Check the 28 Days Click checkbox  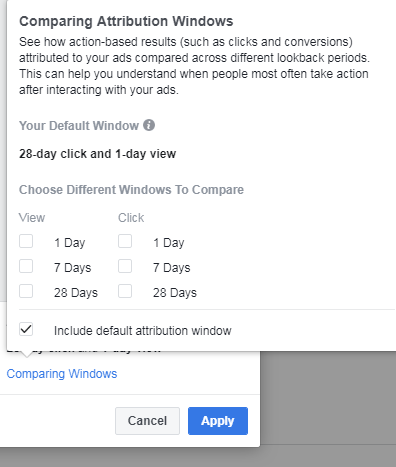(x=125, y=291)
